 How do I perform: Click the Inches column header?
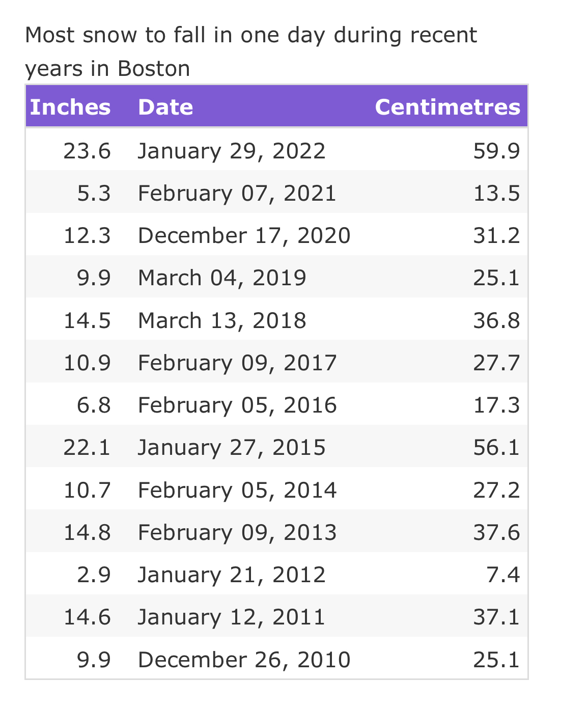[x=70, y=107]
